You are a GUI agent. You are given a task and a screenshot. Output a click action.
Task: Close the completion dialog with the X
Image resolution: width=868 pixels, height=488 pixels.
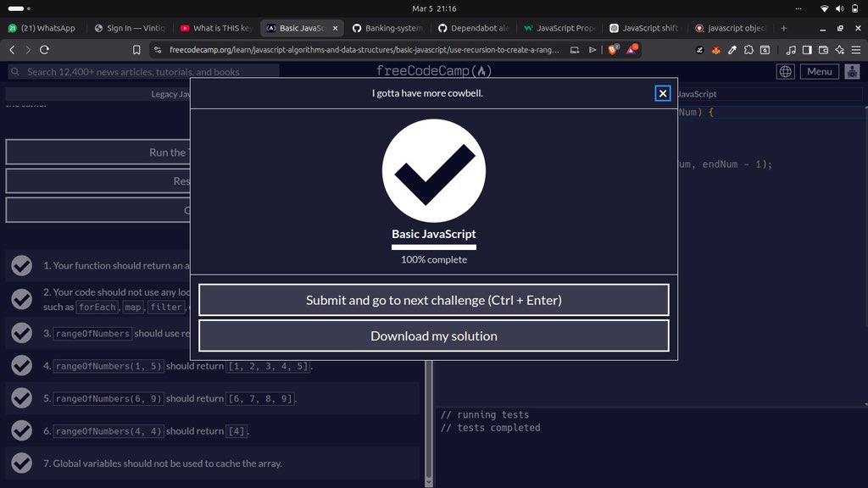pos(663,93)
